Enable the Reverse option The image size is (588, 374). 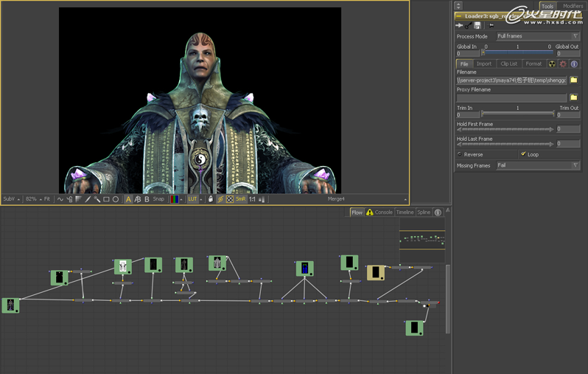(459, 154)
